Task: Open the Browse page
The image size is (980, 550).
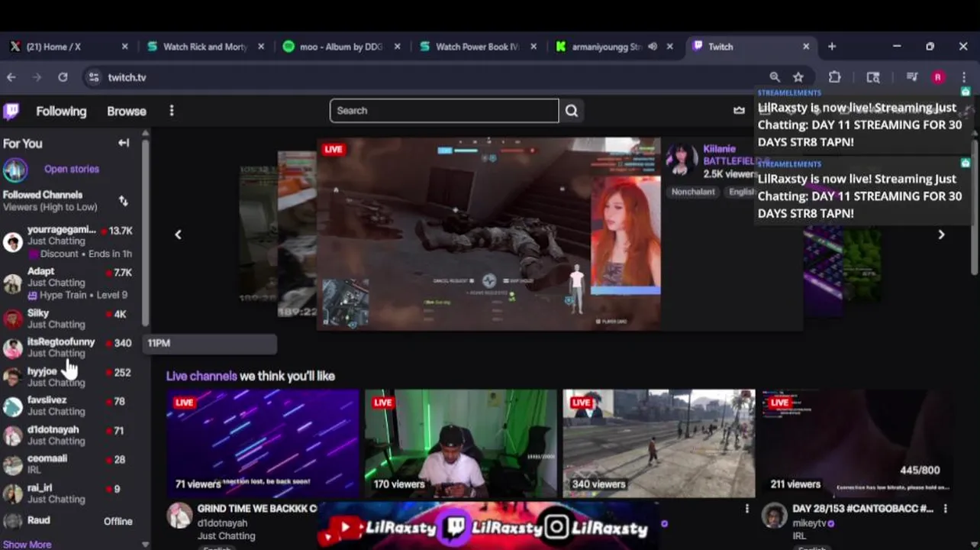Action: pyautogui.click(x=127, y=112)
